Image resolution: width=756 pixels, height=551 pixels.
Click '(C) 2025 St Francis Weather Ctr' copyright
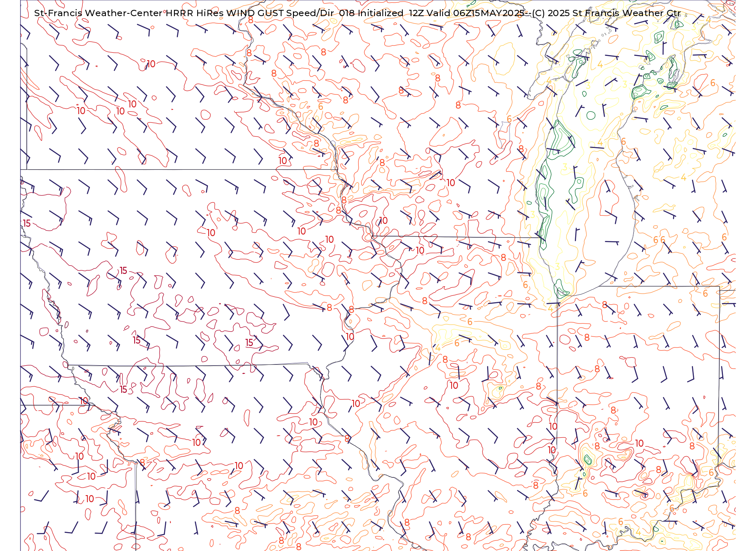click(606, 13)
